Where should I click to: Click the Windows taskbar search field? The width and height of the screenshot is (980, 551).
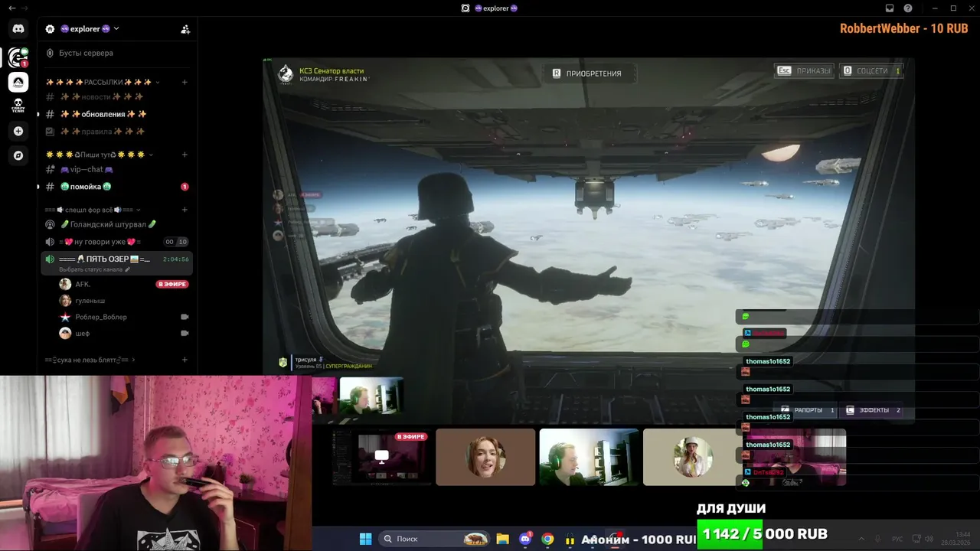point(434,539)
